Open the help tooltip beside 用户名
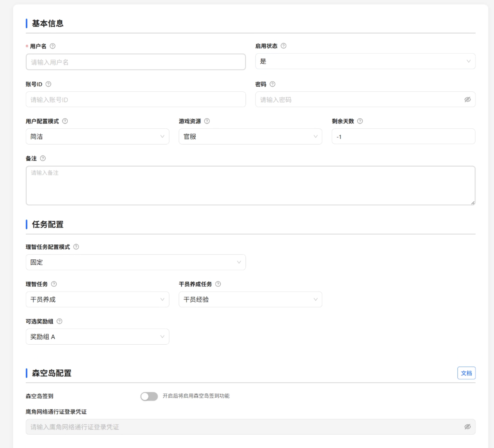Screen dimensions: 494x448 click(x=53, y=46)
